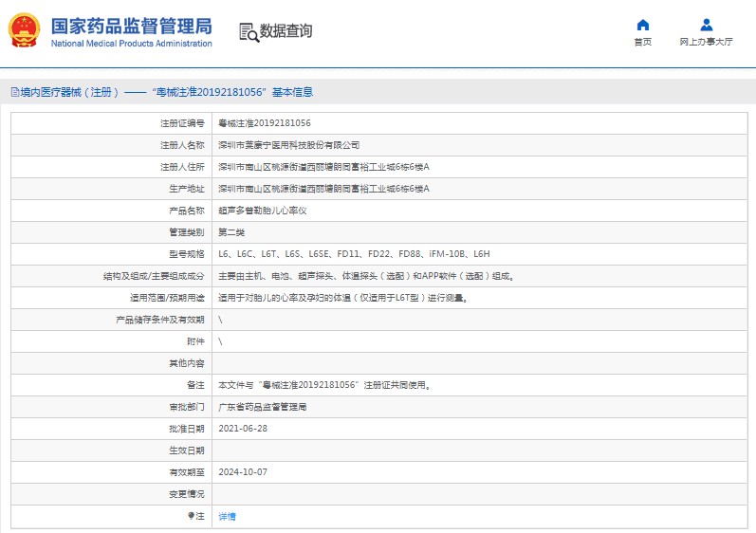
Task: Click the 基本信息 heading text
Action: pos(293,92)
